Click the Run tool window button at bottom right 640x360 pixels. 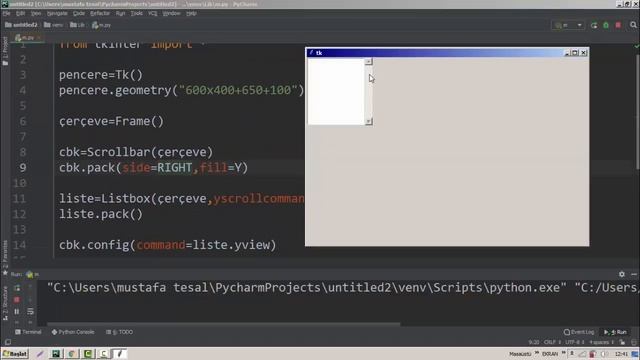click(x=616, y=332)
